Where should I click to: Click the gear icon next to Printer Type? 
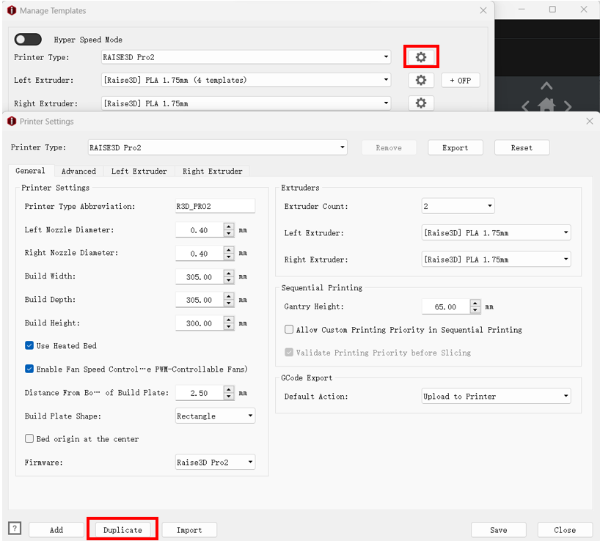click(421, 57)
